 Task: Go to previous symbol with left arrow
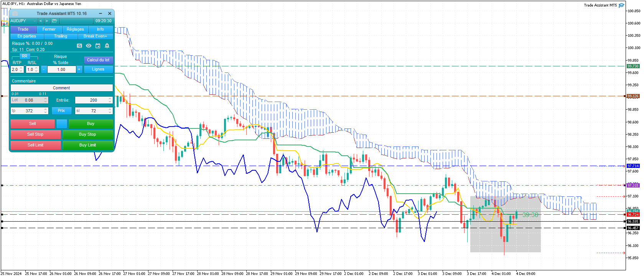pyautogui.click(x=41, y=21)
